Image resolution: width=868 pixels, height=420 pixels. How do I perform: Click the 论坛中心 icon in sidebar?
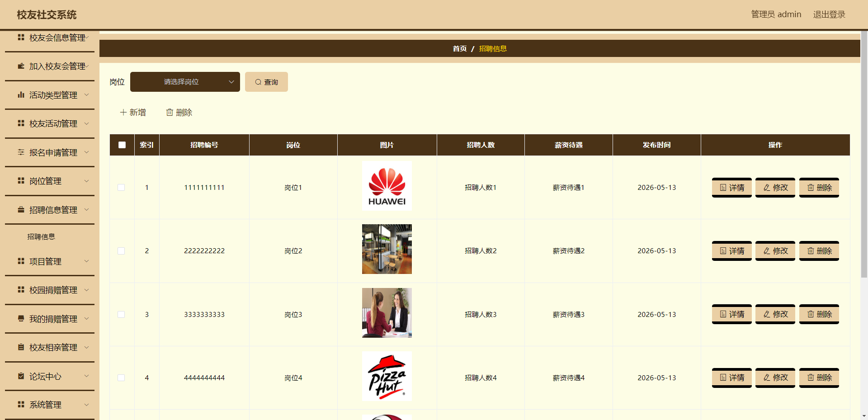21,376
